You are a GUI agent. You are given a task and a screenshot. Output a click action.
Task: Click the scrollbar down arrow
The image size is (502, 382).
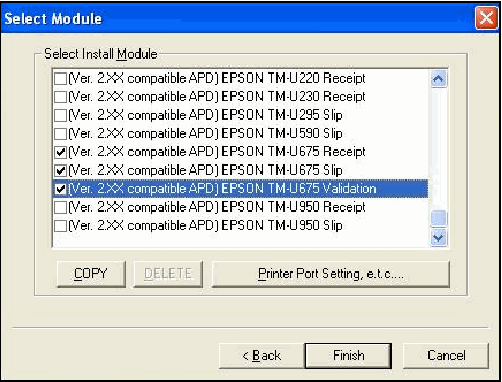[x=438, y=238]
